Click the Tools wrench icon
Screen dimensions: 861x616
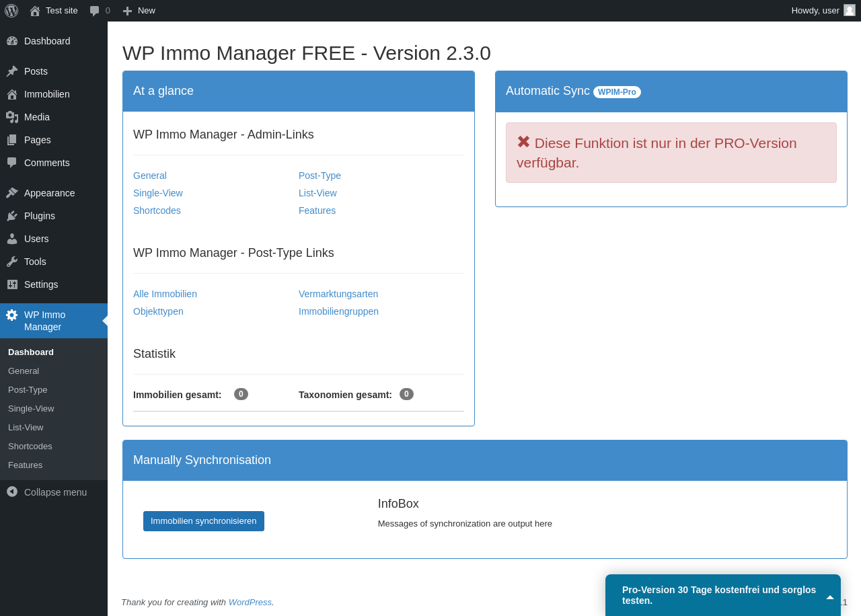click(12, 262)
